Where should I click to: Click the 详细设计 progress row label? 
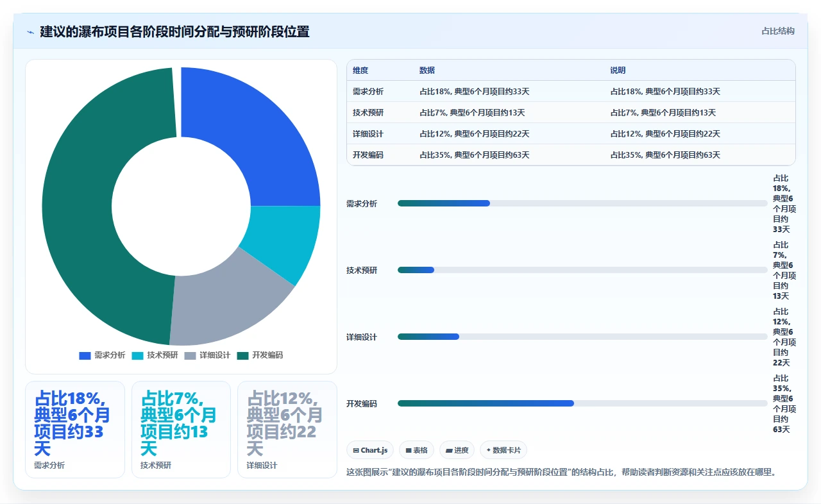[362, 337]
